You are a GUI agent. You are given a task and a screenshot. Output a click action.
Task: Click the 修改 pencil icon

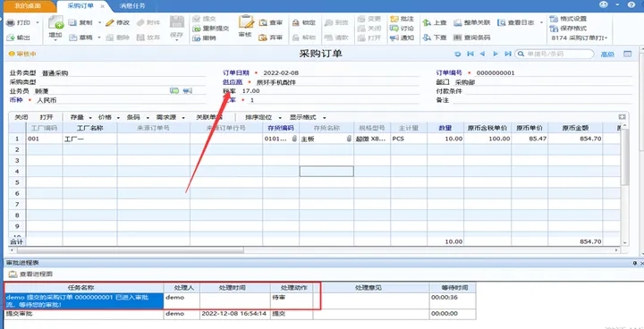click(x=110, y=22)
